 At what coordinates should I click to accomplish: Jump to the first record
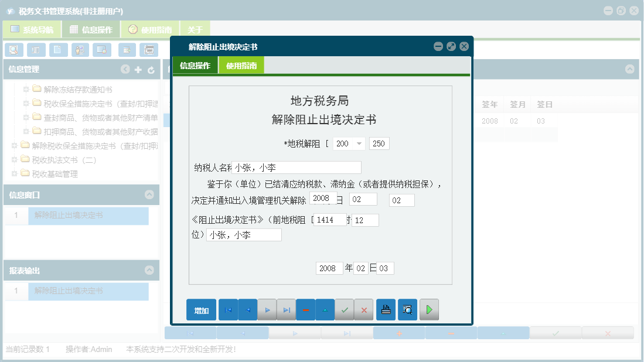(228, 309)
